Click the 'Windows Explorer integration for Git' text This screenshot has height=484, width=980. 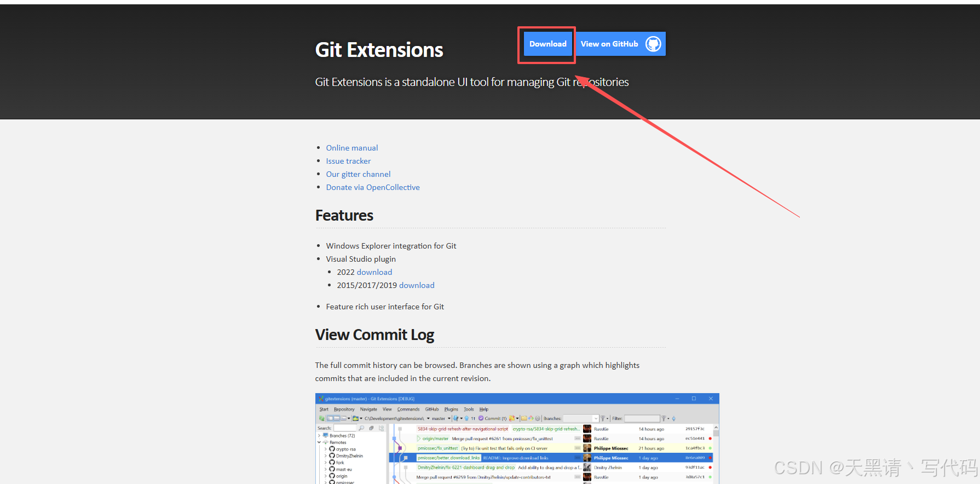click(391, 246)
